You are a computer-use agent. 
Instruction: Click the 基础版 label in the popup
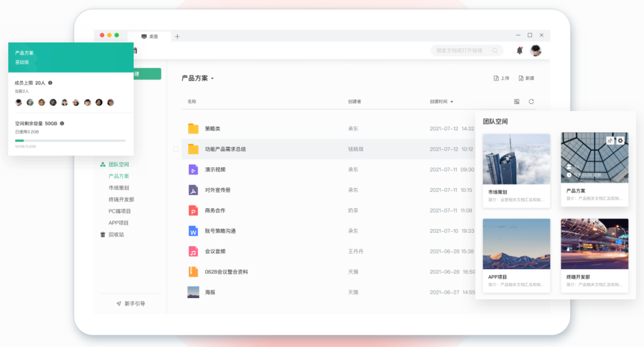[x=22, y=62]
